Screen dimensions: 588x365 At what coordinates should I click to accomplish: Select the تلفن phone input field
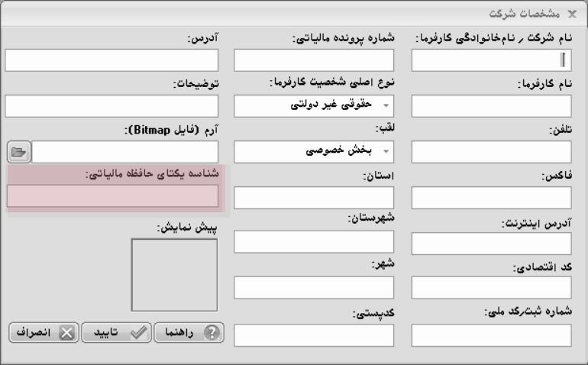[x=491, y=151]
